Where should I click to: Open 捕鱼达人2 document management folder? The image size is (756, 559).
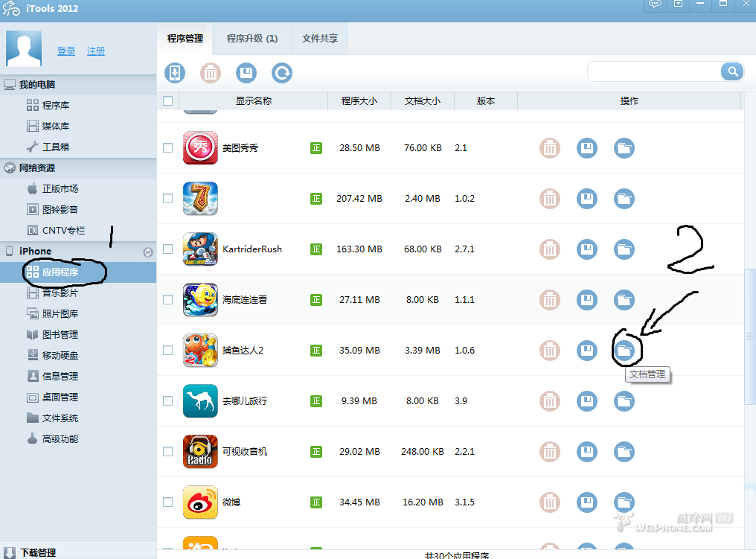click(625, 350)
